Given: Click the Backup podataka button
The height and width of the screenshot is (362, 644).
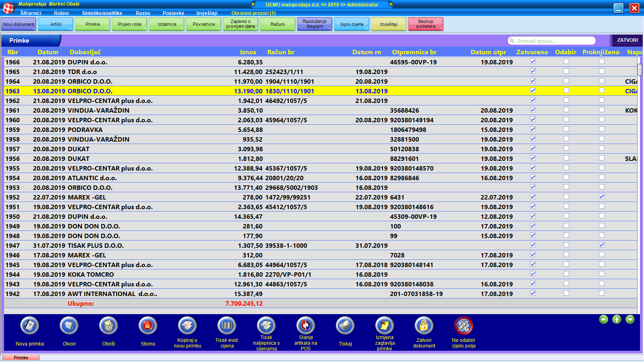Looking at the screenshot, I should click(x=425, y=24).
